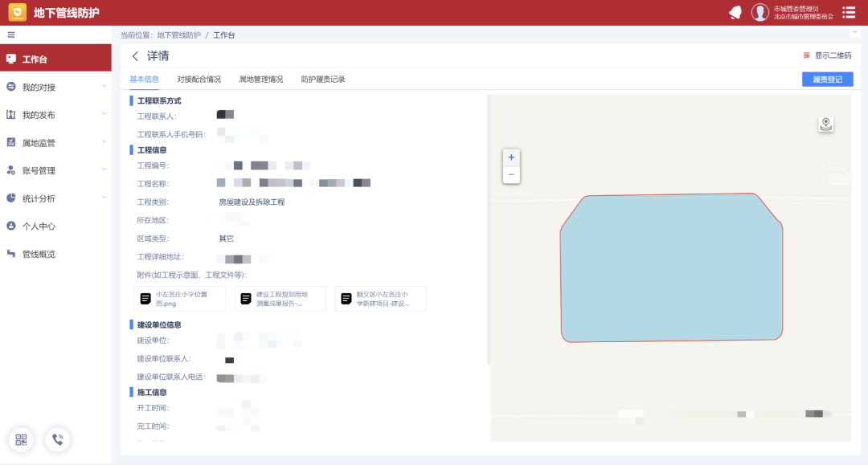Screen dimensions: 868x465
Task: Click the back arrow beside 详情
Action: 135,56
